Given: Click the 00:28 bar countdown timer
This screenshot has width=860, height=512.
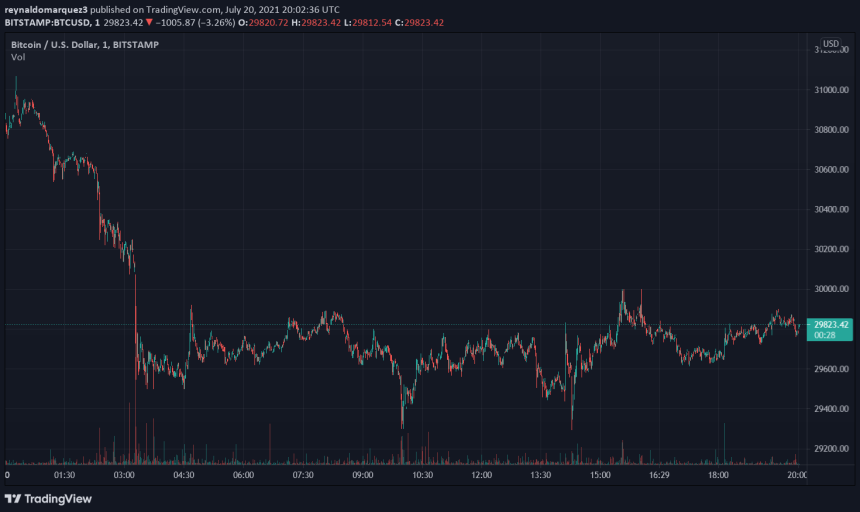Looking at the screenshot, I should tap(826, 335).
